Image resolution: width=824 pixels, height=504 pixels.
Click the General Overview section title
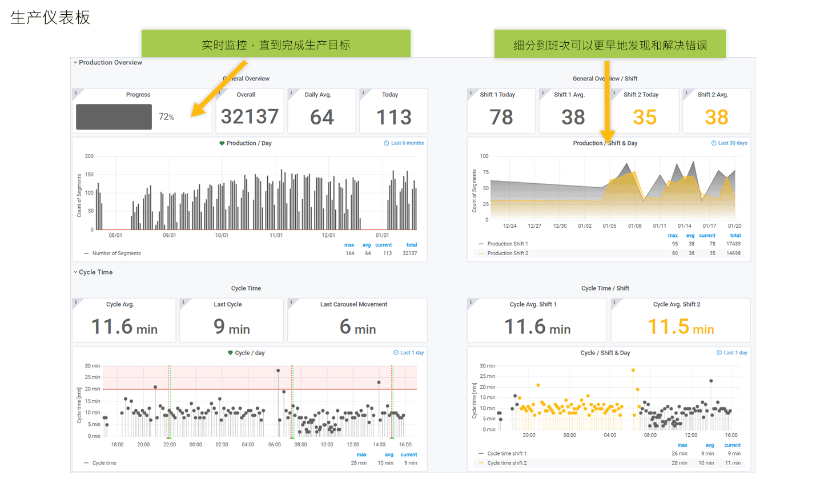pyautogui.click(x=246, y=79)
